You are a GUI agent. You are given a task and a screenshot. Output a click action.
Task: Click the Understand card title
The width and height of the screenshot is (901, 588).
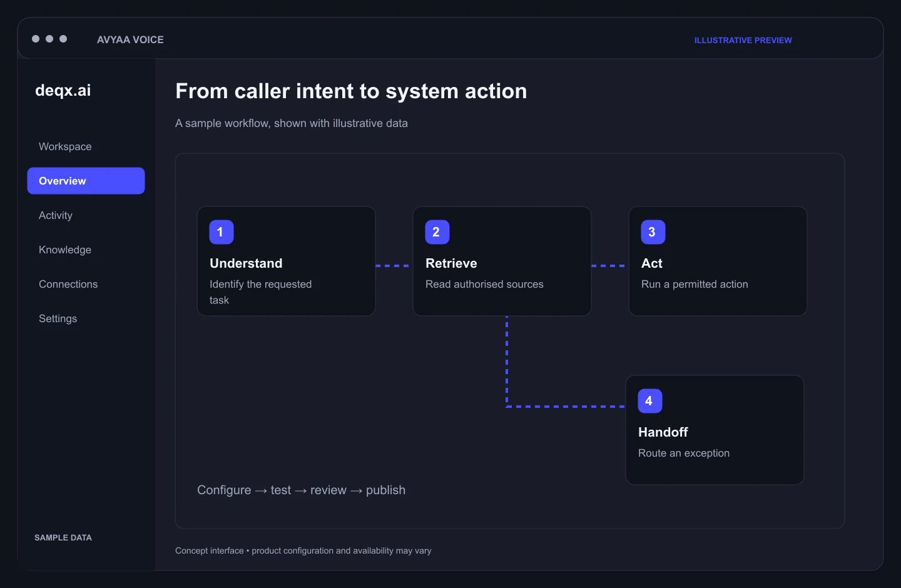pos(246,263)
